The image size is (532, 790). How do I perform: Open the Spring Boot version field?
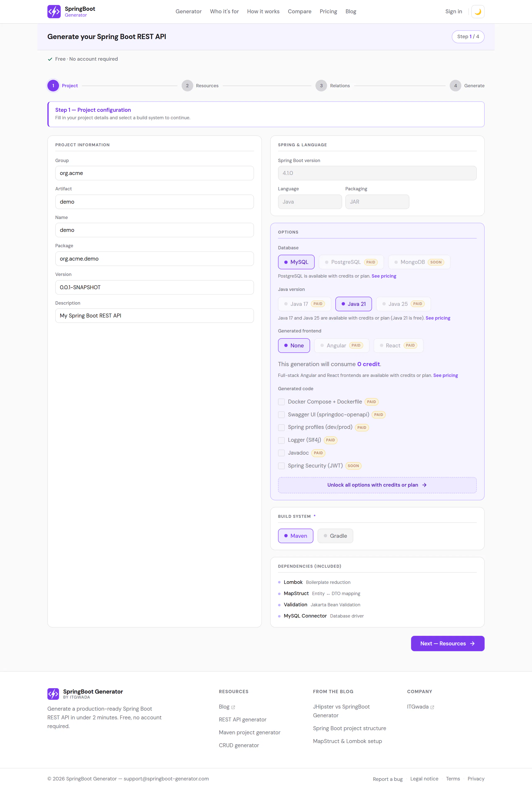(x=377, y=173)
